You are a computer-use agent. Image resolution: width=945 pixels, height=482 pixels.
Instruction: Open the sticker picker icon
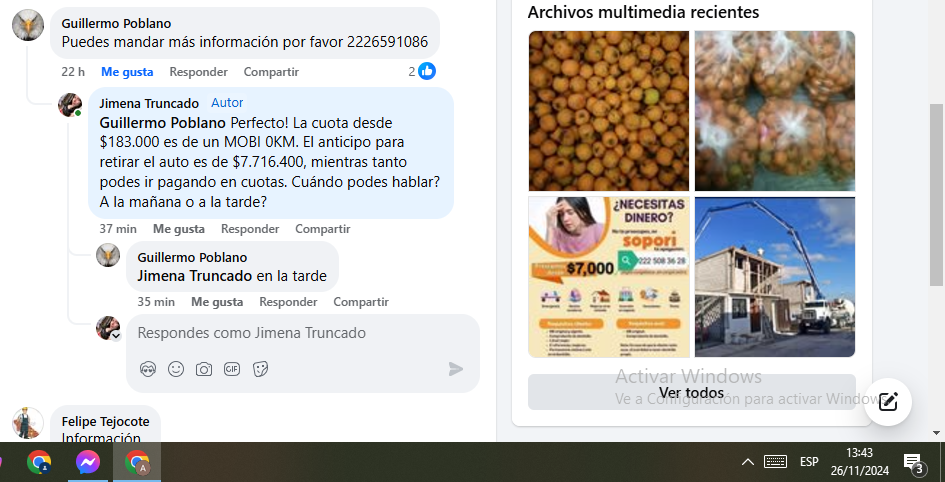point(260,369)
